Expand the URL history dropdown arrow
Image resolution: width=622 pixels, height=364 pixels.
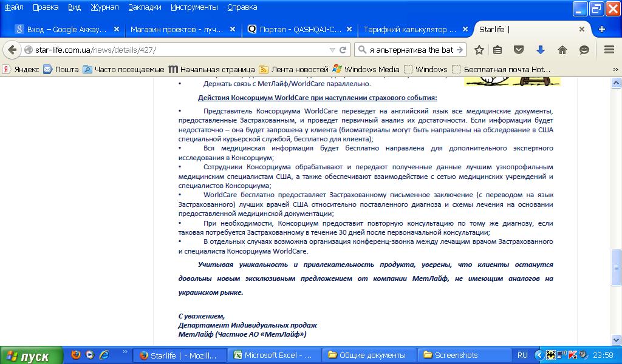point(332,50)
